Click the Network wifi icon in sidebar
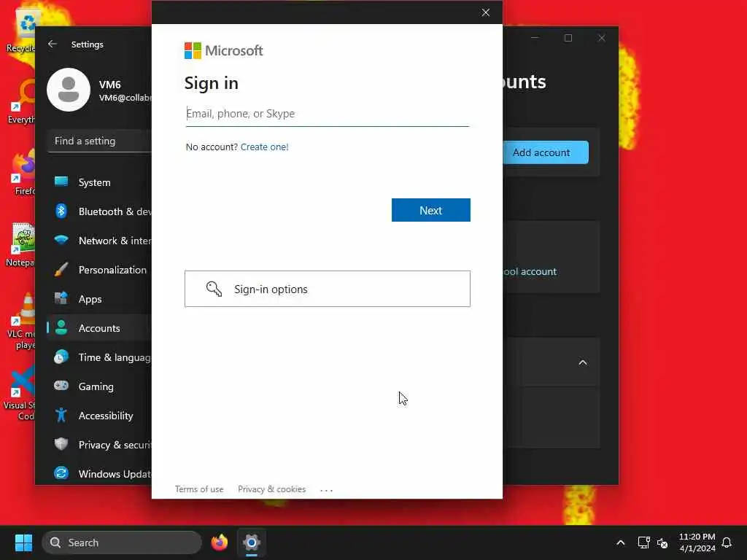Image resolution: width=747 pixels, height=560 pixels. 61,239
